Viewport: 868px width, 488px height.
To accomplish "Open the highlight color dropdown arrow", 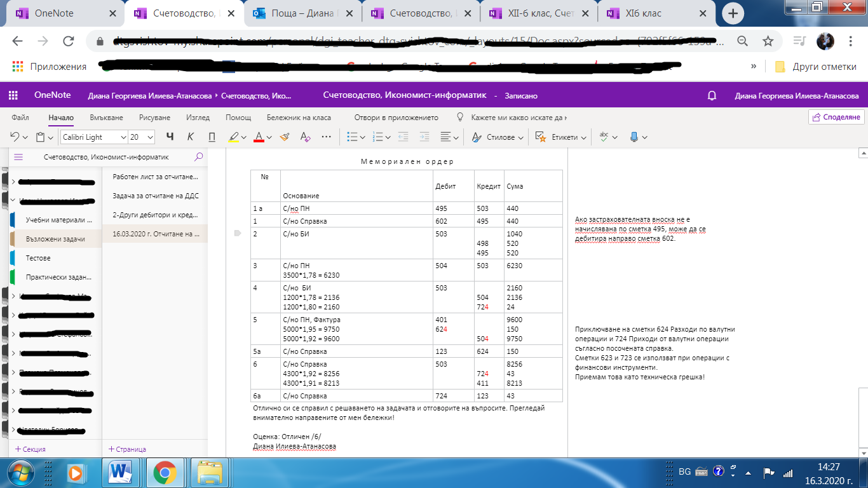I will point(244,137).
